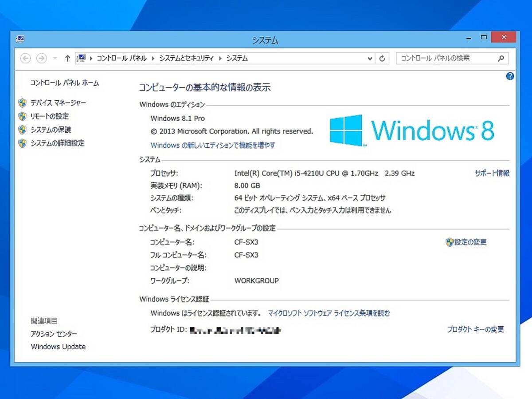Open recent locations dropdown arrow
532x399 pixels.
point(55,58)
